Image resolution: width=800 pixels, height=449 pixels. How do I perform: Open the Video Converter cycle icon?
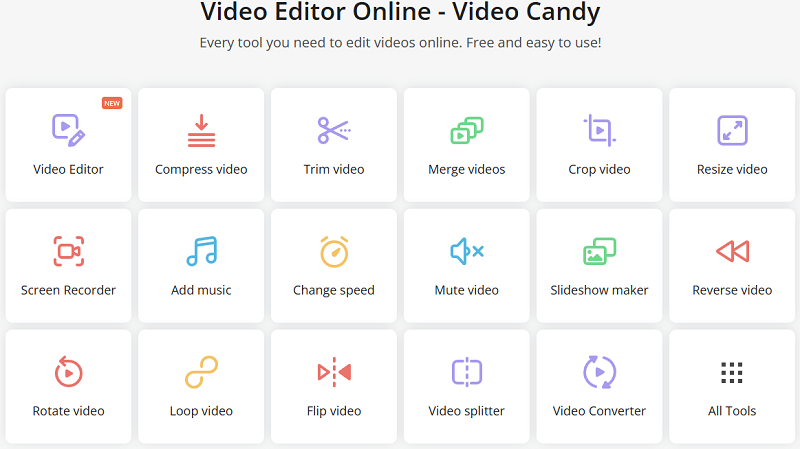tap(599, 372)
